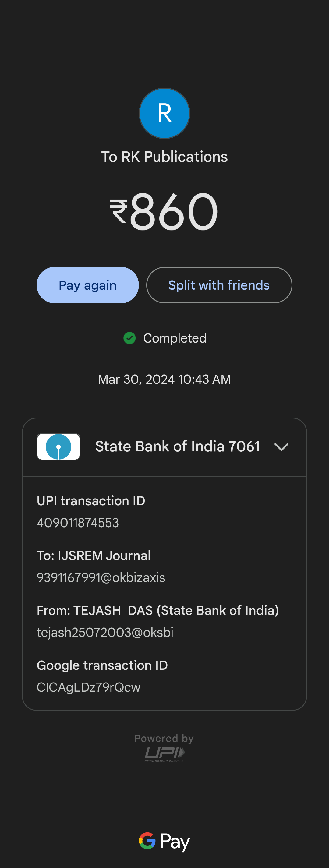Tap the From: TEJASH DAS label
Viewport: 329px width, 868px height.
click(x=158, y=611)
